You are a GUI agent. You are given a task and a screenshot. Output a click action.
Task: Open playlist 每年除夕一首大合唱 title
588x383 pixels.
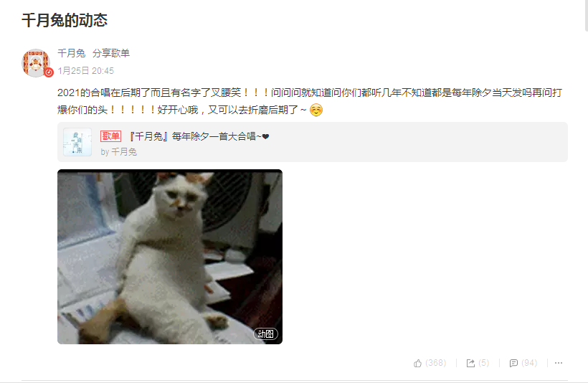[199, 136]
